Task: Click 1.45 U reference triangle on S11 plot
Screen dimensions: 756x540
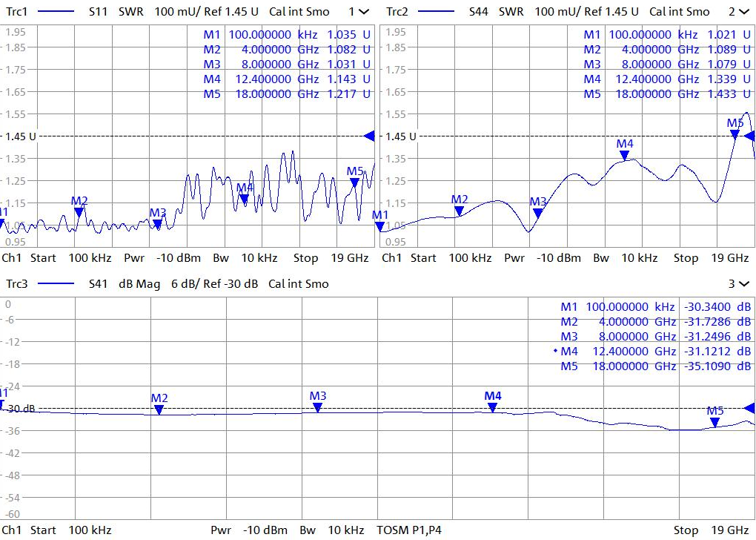Action: 368,136
